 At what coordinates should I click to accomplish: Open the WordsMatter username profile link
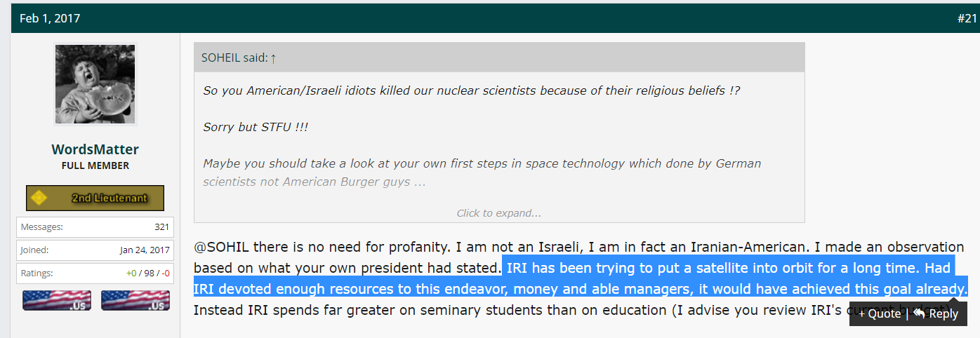[95, 149]
